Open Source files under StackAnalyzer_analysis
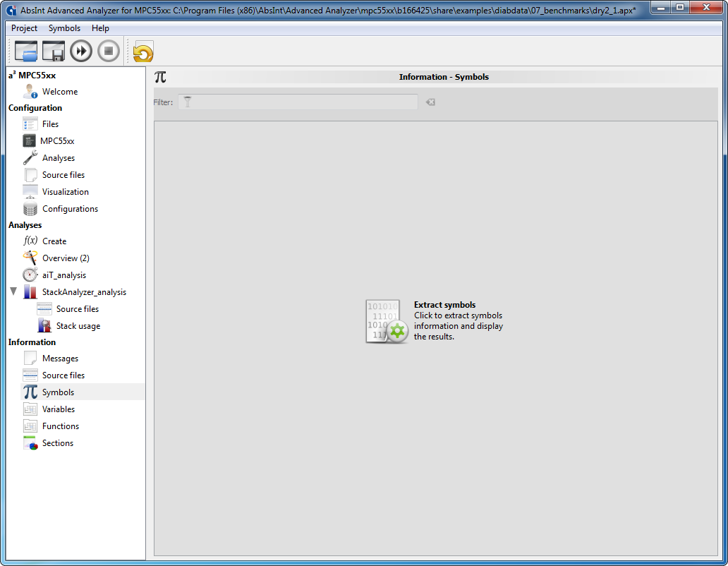This screenshot has height=566, width=728. point(78,309)
